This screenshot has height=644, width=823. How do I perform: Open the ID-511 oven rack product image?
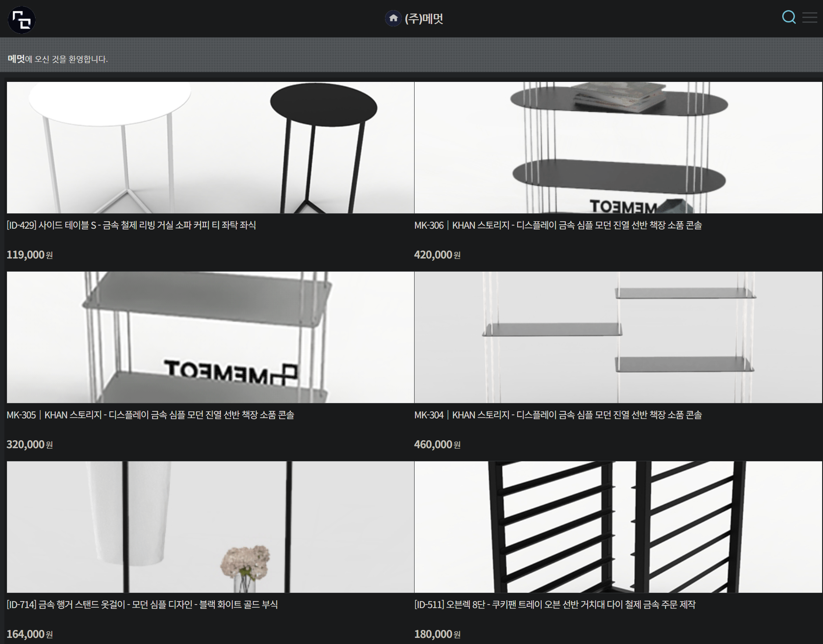[x=618, y=527]
